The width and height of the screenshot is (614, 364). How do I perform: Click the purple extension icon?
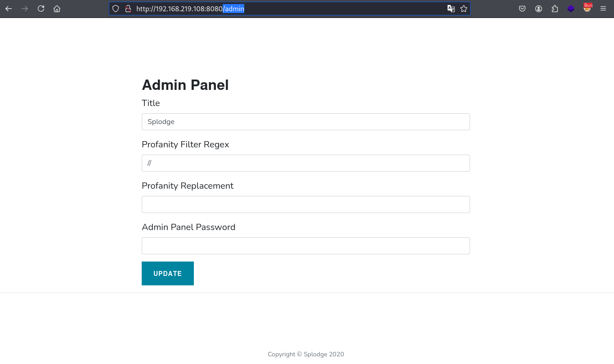(571, 9)
